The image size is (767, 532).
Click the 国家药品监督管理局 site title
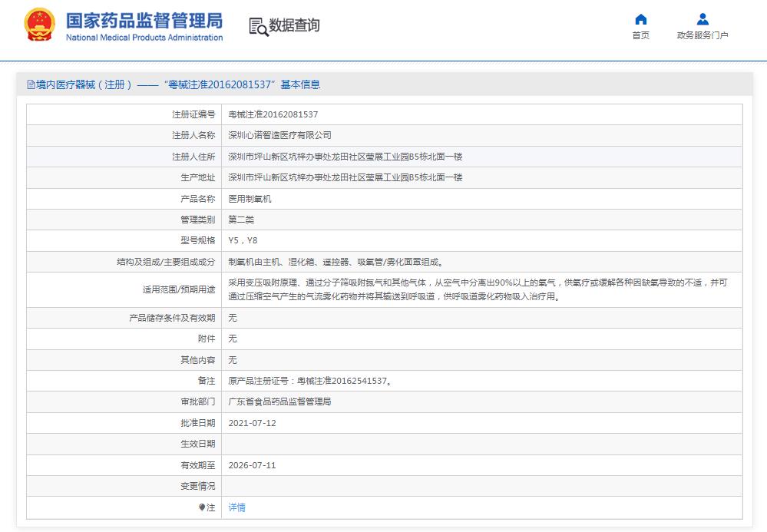pyautogui.click(x=144, y=19)
